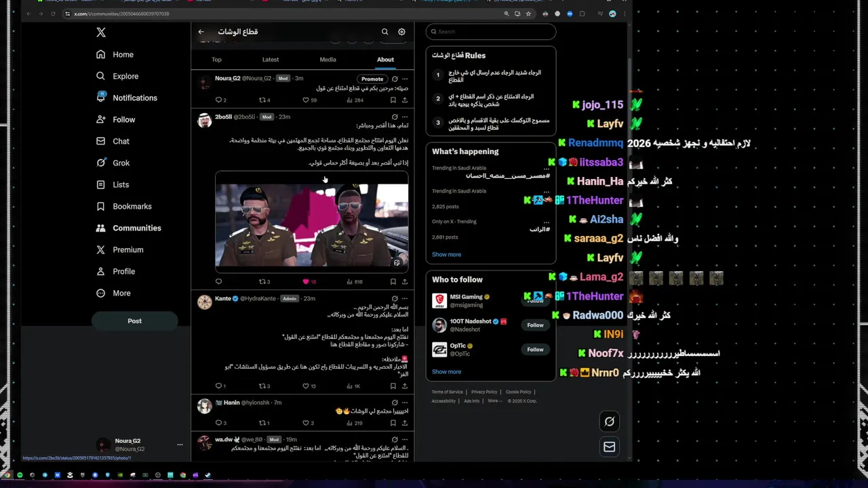This screenshot has height=488, width=868.
Task: Click Grok icon on Noura_G2's post
Action: 395,79
